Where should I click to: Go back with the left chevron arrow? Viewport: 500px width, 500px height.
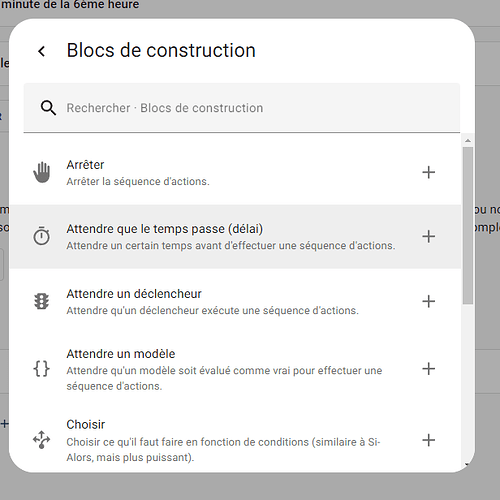click(42, 51)
